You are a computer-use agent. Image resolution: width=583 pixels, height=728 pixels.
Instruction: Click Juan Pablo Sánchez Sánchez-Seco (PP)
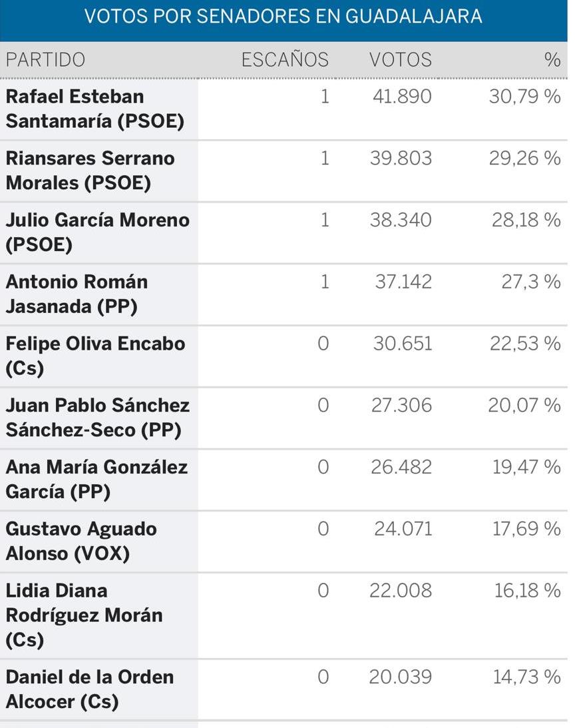click(x=97, y=418)
